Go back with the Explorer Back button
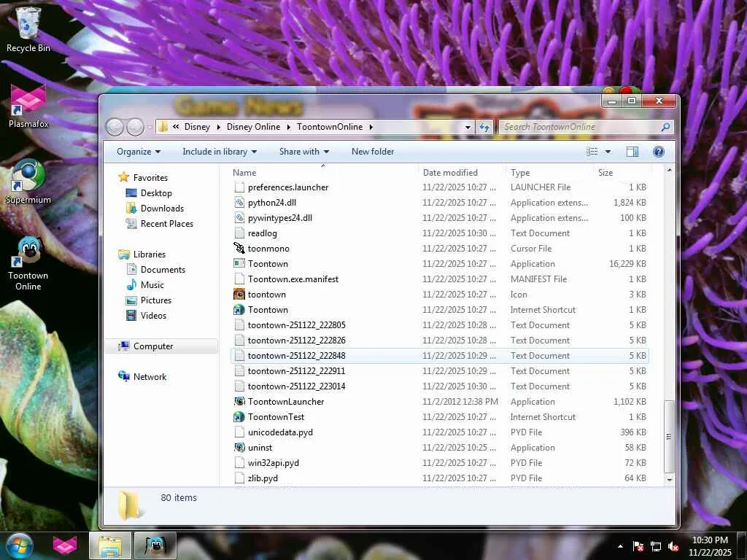747x560 pixels. point(115,127)
